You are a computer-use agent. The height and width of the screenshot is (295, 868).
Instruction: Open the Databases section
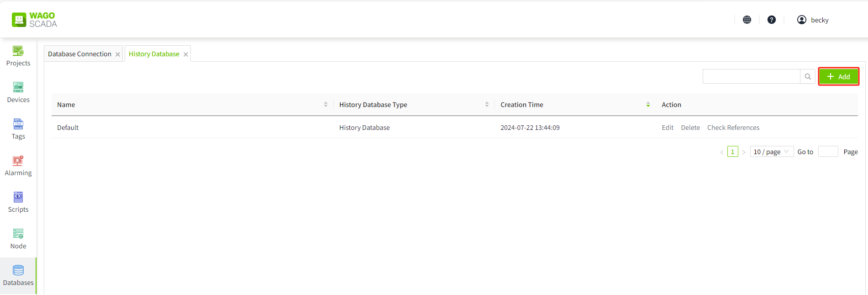point(18,275)
